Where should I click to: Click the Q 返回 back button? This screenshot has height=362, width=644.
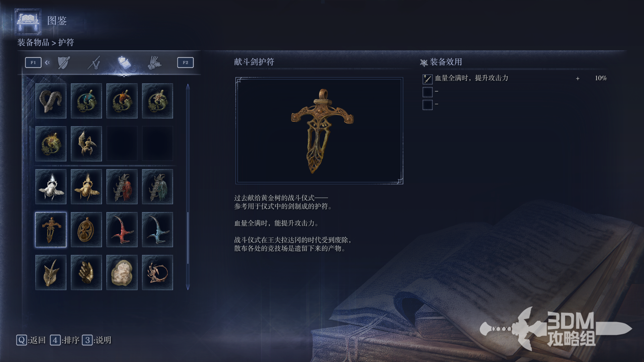31,340
